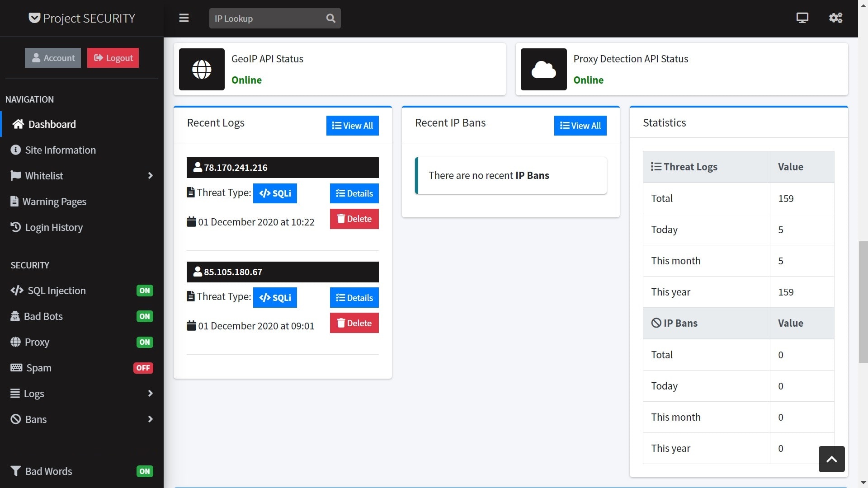Screen dimensions: 868x488
Task: Click the globe icon on GeoIP API Status card
Action: 202,69
